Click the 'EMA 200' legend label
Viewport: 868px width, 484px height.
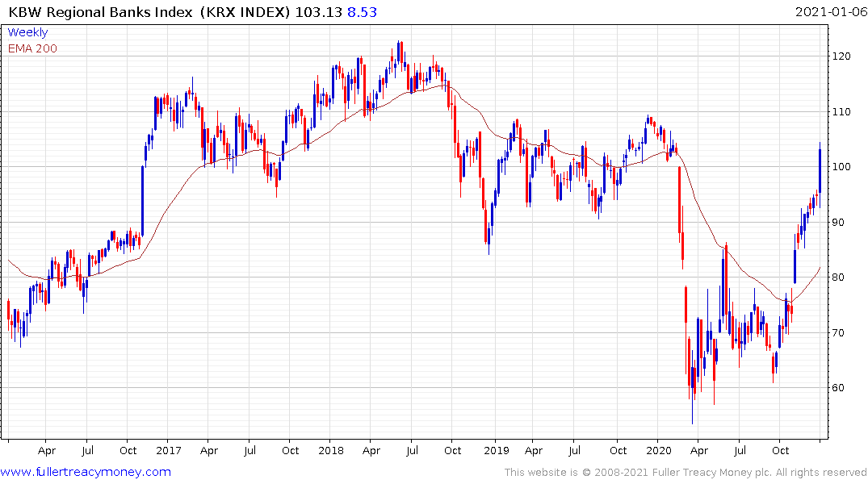pos(32,48)
